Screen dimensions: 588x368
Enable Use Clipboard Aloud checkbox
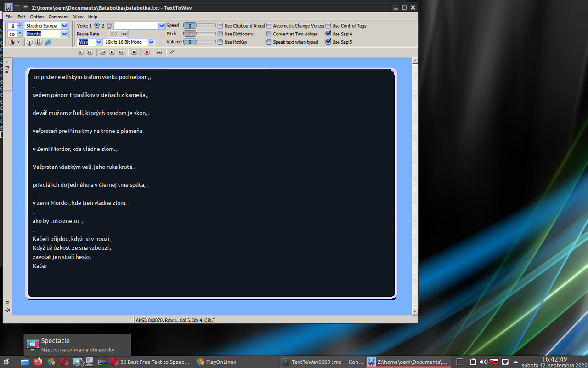(220, 26)
